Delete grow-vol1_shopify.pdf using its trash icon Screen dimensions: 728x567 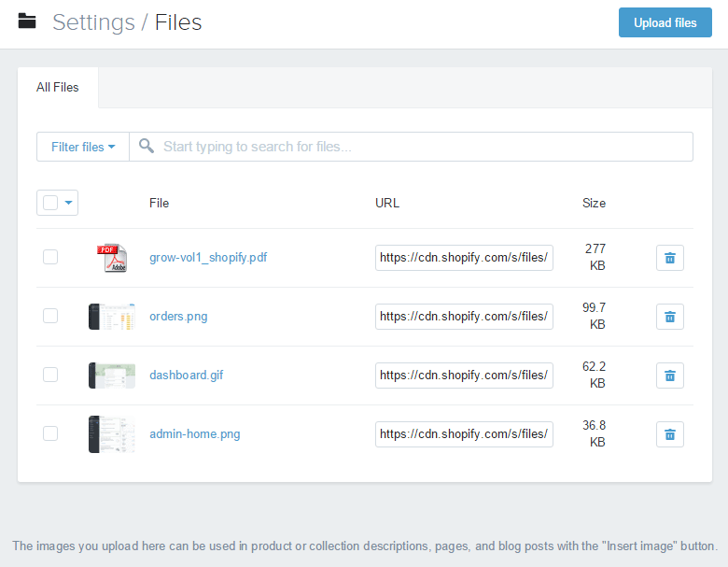tap(669, 258)
